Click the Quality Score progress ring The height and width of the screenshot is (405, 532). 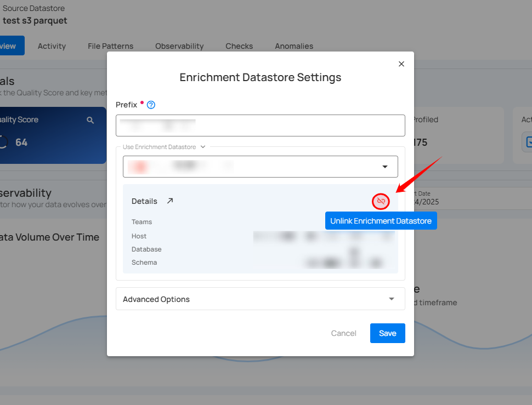[3, 142]
